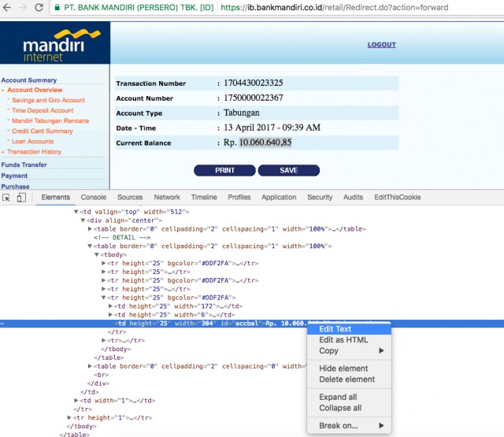Screen dimensions: 504x437
Task: Click the address bar URL
Action: click(x=334, y=7)
